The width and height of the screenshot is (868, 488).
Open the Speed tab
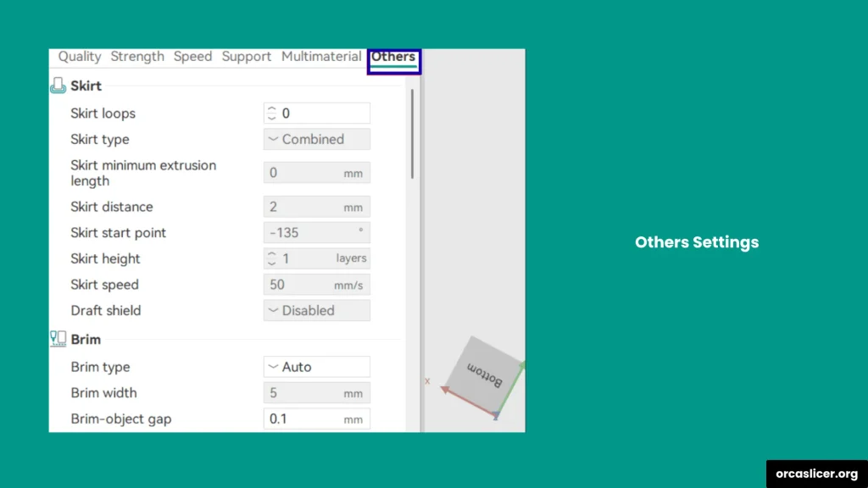[192, 57]
